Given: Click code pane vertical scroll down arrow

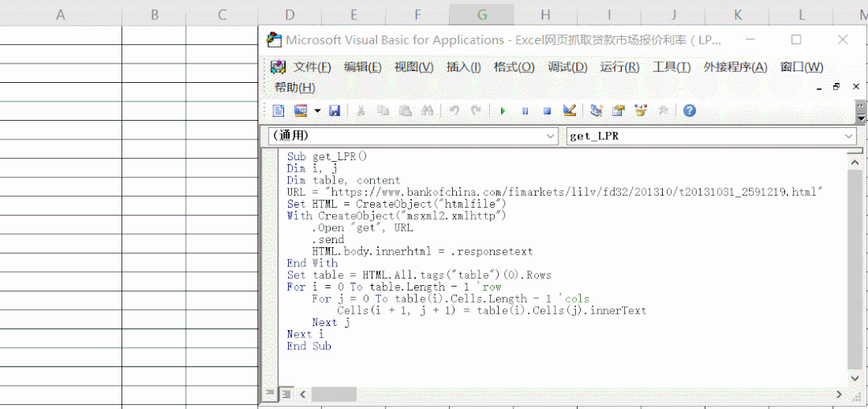Looking at the screenshot, I should [855, 378].
